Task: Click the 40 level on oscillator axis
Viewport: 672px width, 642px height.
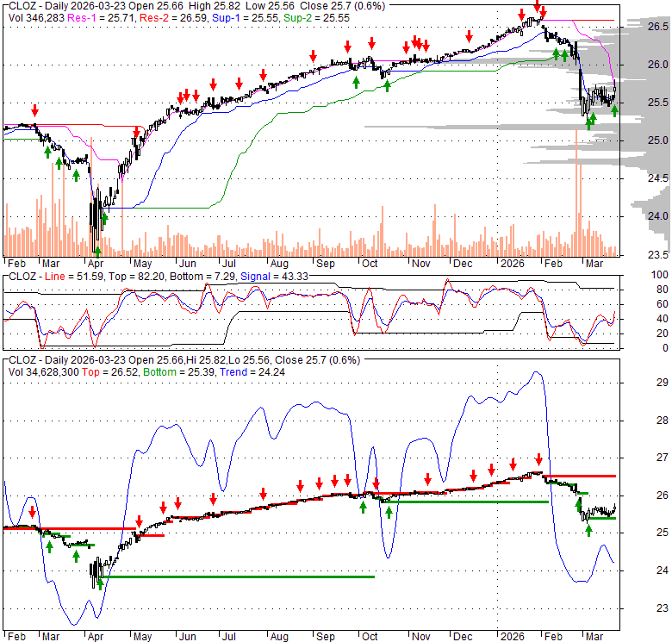Action: 663,319
